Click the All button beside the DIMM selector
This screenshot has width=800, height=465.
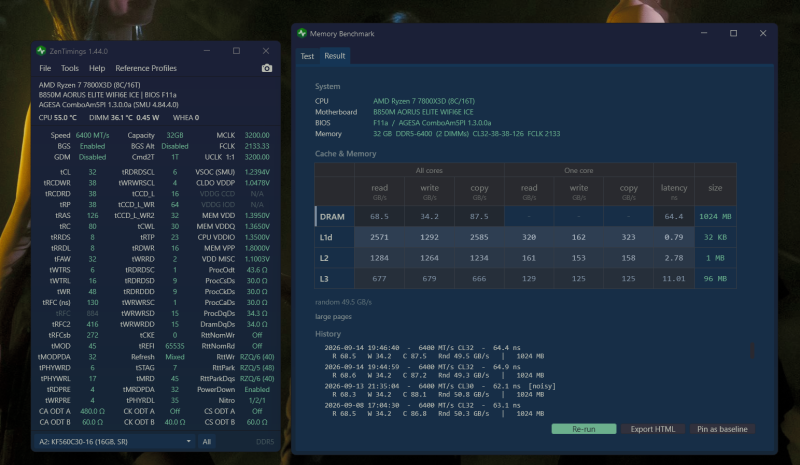click(x=207, y=442)
